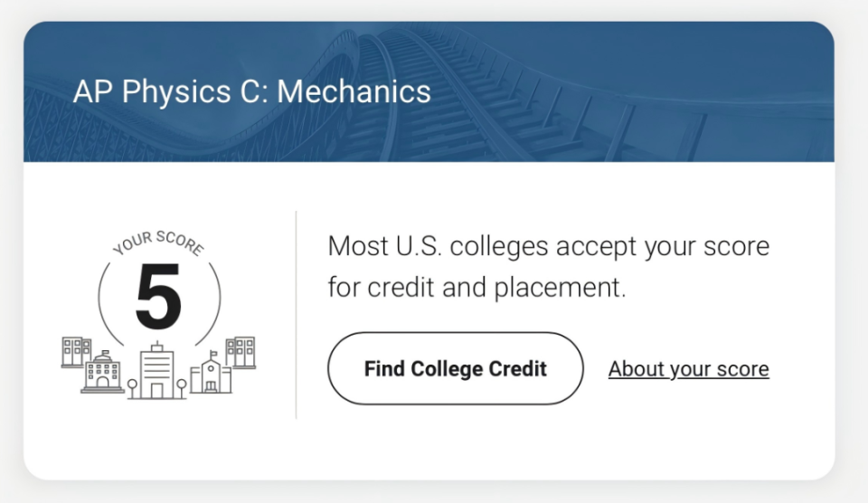The image size is (868, 503).
Task: Click the schoolhouse with flag icon
Action: (x=211, y=372)
